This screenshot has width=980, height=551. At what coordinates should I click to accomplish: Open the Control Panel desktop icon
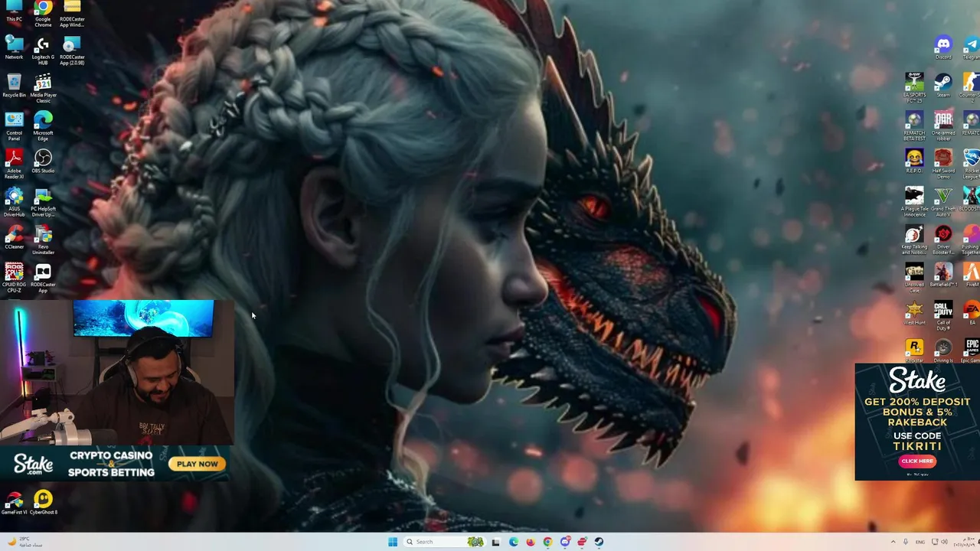(x=14, y=126)
